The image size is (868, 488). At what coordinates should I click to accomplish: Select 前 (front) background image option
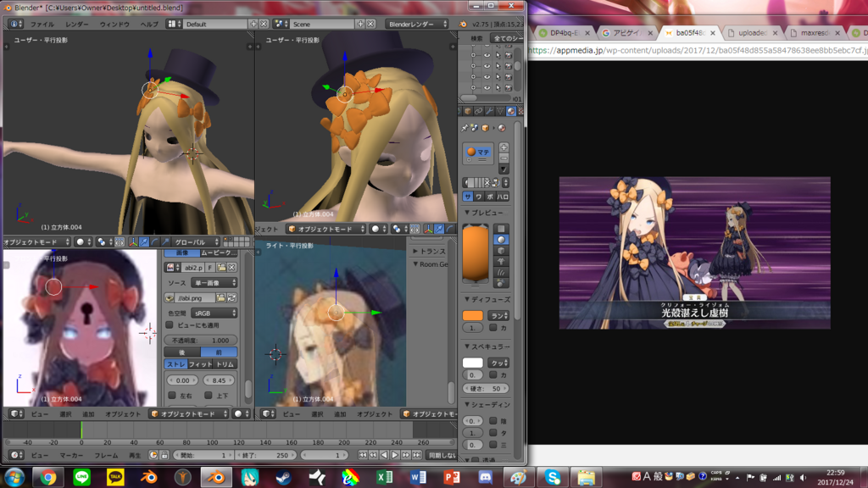pos(219,352)
